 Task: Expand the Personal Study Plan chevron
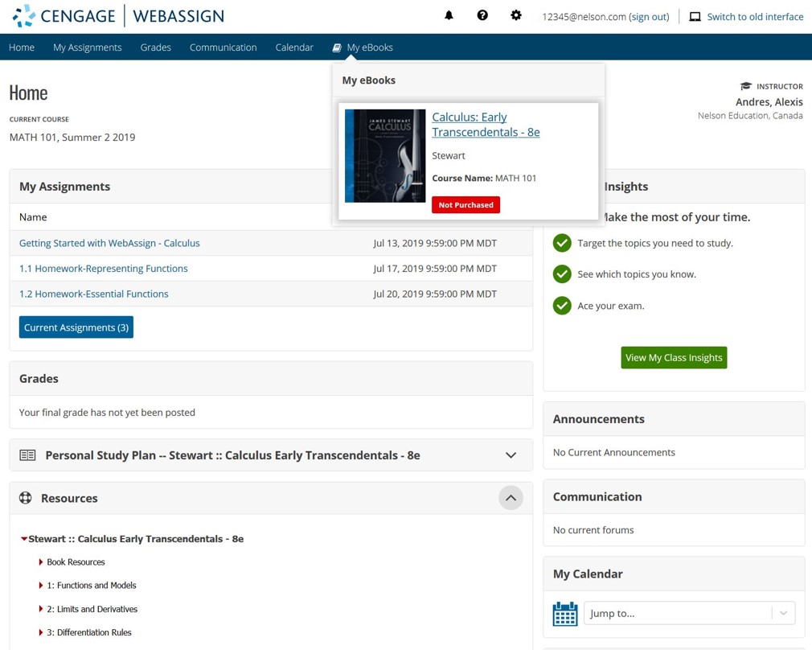click(x=511, y=455)
